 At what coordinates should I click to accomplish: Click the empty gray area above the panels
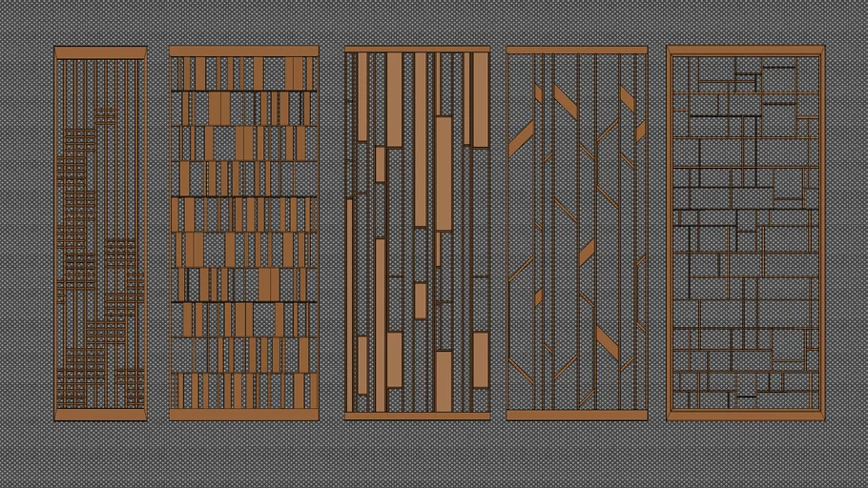click(x=434, y=21)
